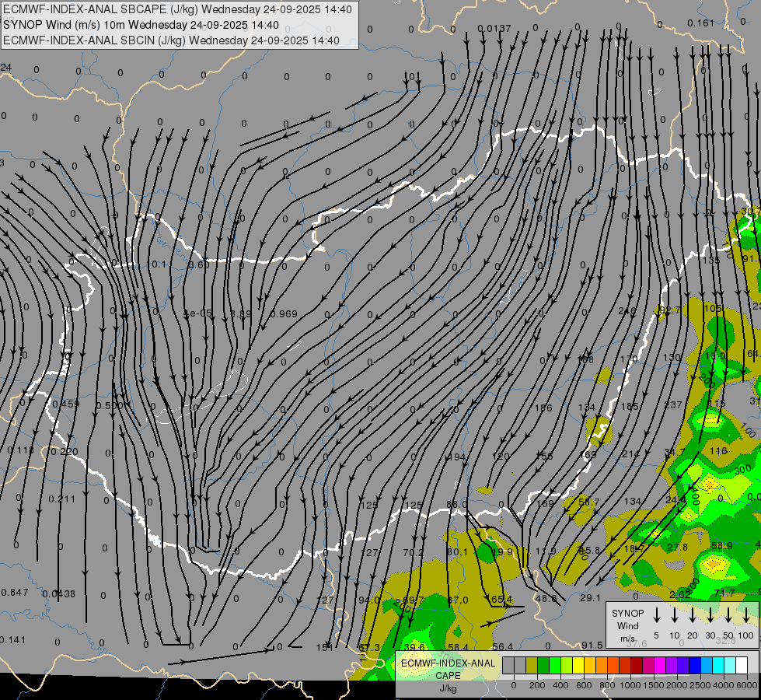The image size is (761, 700).
Task: Click the map value 71.7
Action: pos(724,593)
